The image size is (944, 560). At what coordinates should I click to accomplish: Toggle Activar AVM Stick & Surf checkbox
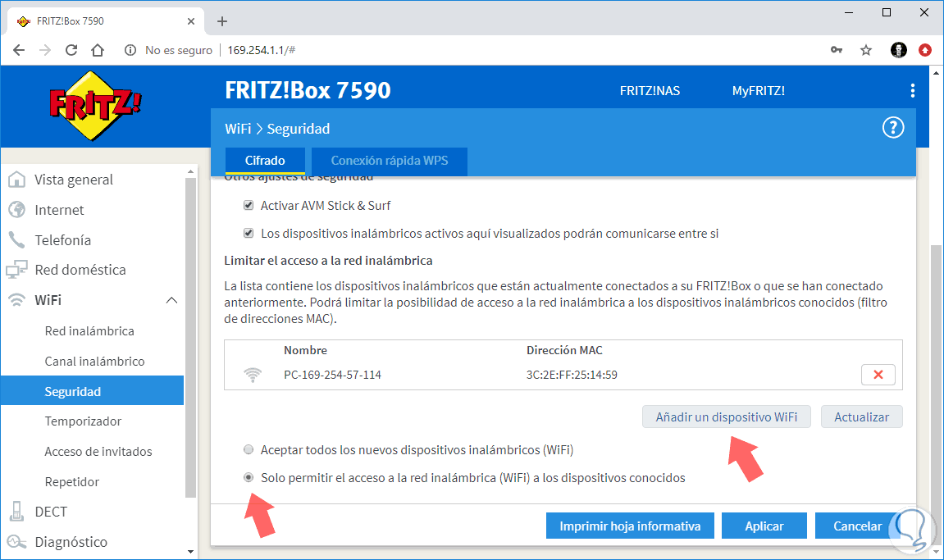248,205
